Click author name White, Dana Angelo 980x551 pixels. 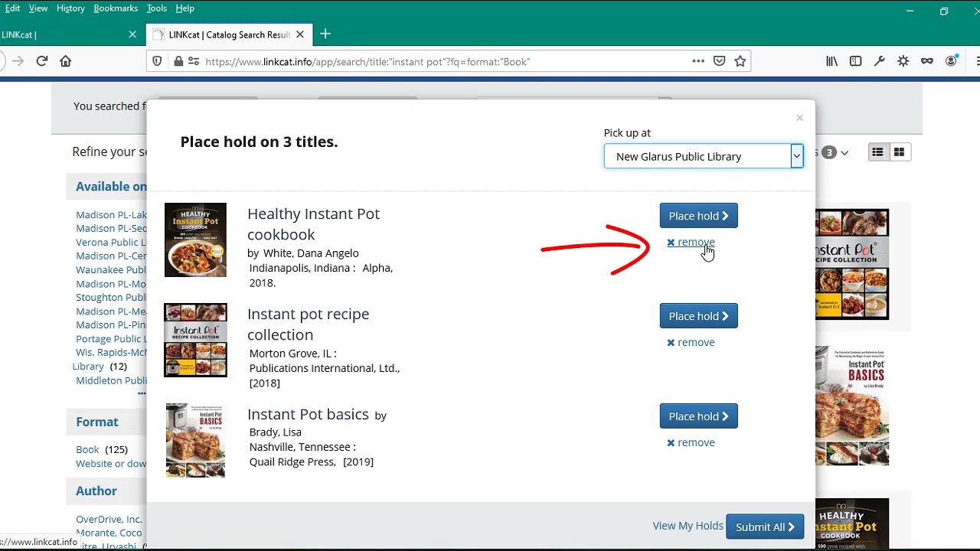(311, 253)
